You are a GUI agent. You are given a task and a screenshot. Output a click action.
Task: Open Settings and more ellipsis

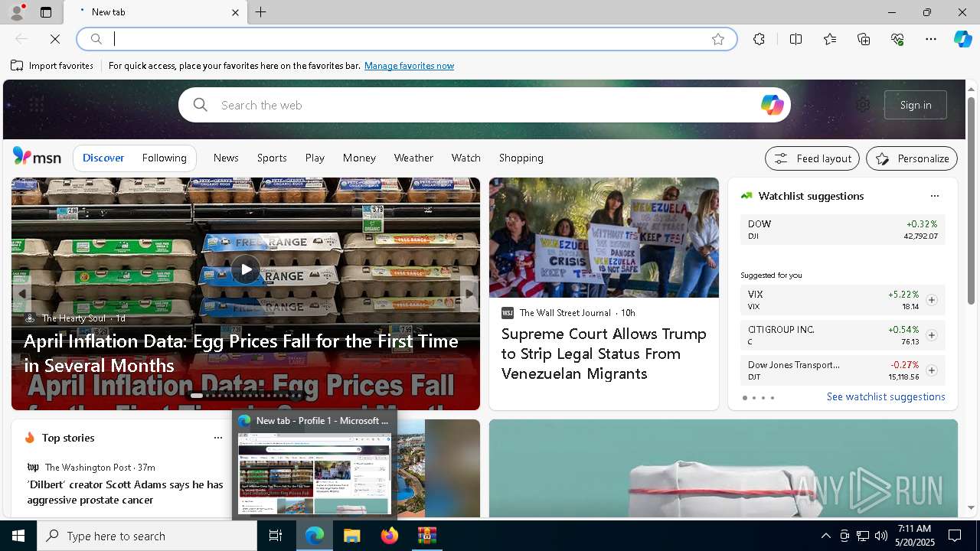pos(931,39)
